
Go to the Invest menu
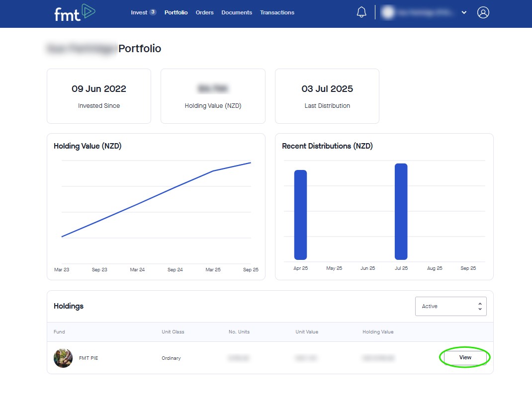139,12
